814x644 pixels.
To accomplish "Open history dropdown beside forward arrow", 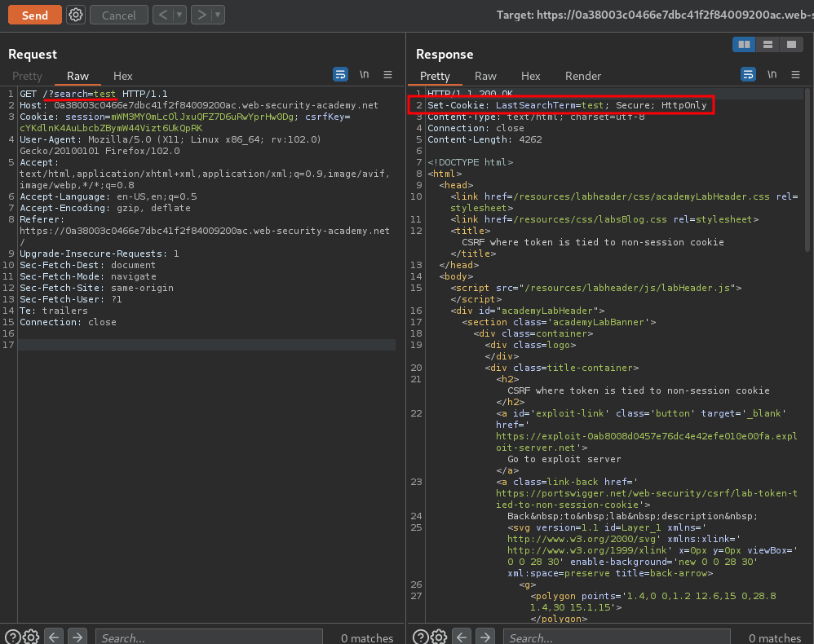I will (x=218, y=15).
